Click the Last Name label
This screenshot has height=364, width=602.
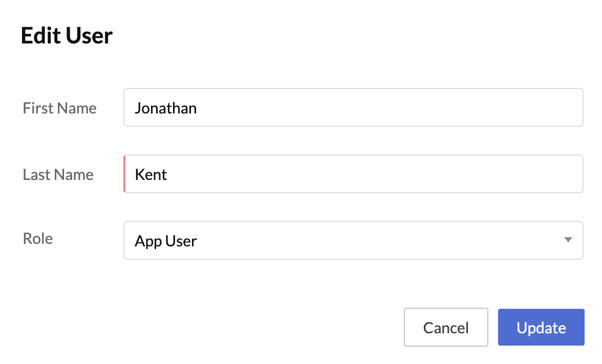58,174
